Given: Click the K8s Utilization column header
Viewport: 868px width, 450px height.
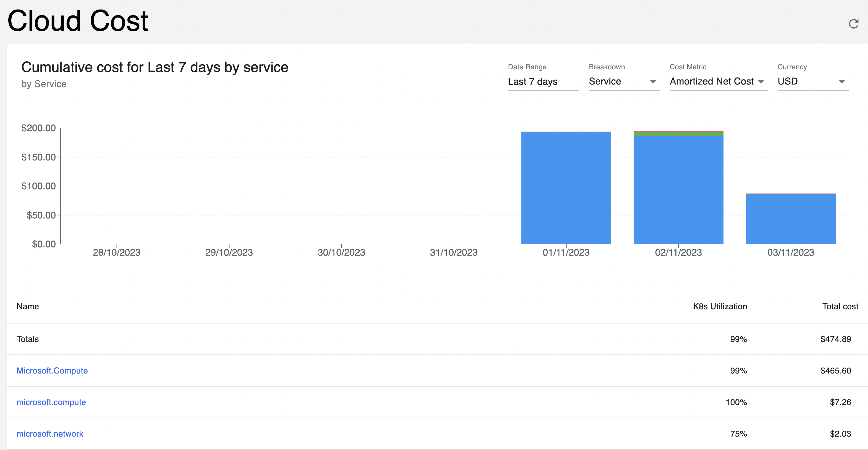Looking at the screenshot, I should pyautogui.click(x=719, y=306).
